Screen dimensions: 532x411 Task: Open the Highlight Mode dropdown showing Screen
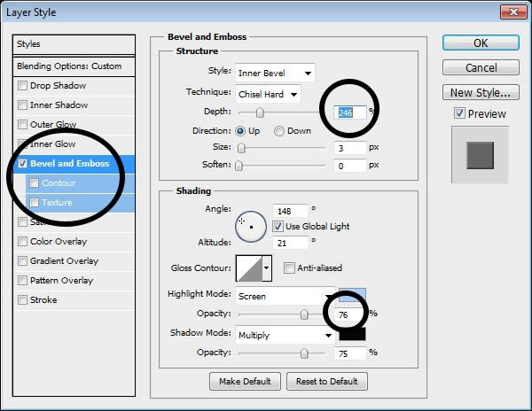[286, 296]
